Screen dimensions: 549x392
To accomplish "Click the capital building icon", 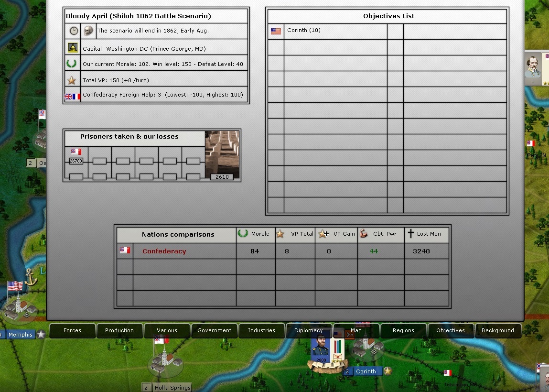I will [73, 48].
